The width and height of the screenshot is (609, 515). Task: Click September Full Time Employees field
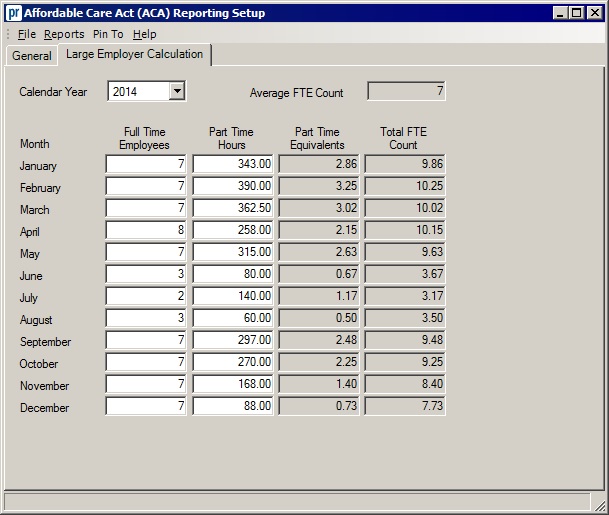point(146,340)
